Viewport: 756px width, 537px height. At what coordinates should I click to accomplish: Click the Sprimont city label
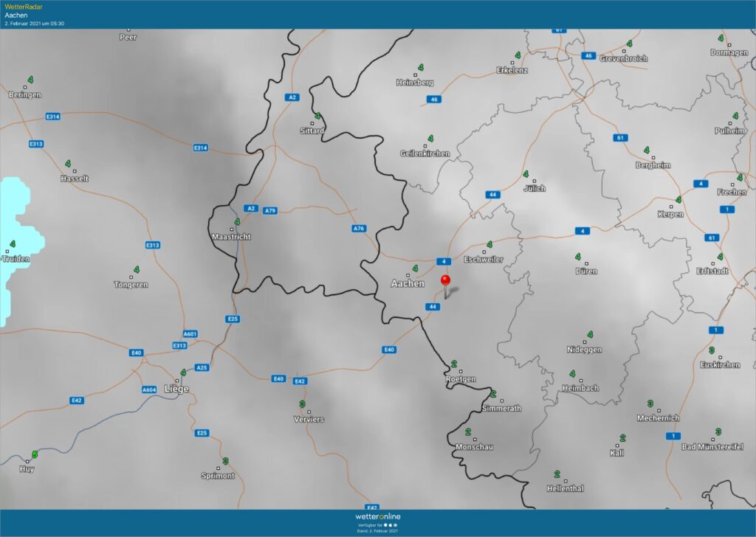218,475
